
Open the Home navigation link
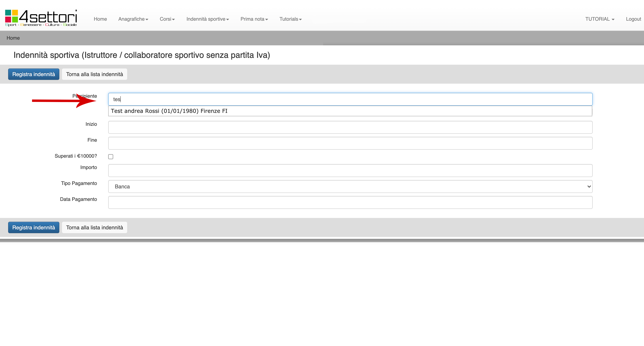pyautogui.click(x=100, y=19)
